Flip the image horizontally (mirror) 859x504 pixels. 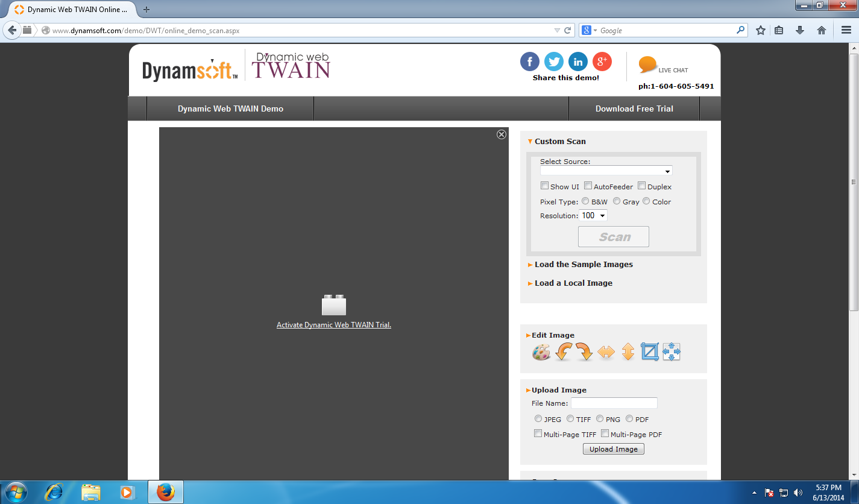606,352
